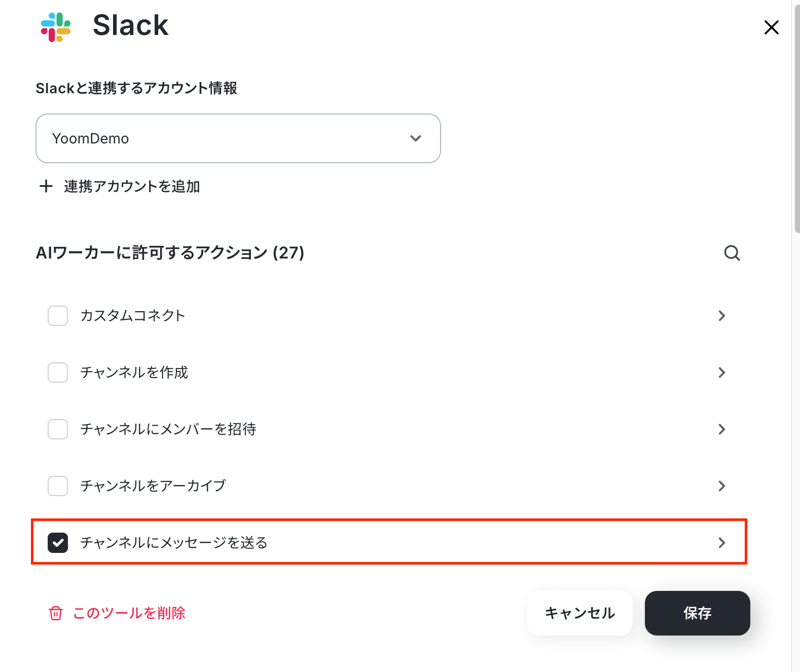Viewport: 800px width, 672px height.
Task: Click the キャンセル button
Action: click(580, 613)
